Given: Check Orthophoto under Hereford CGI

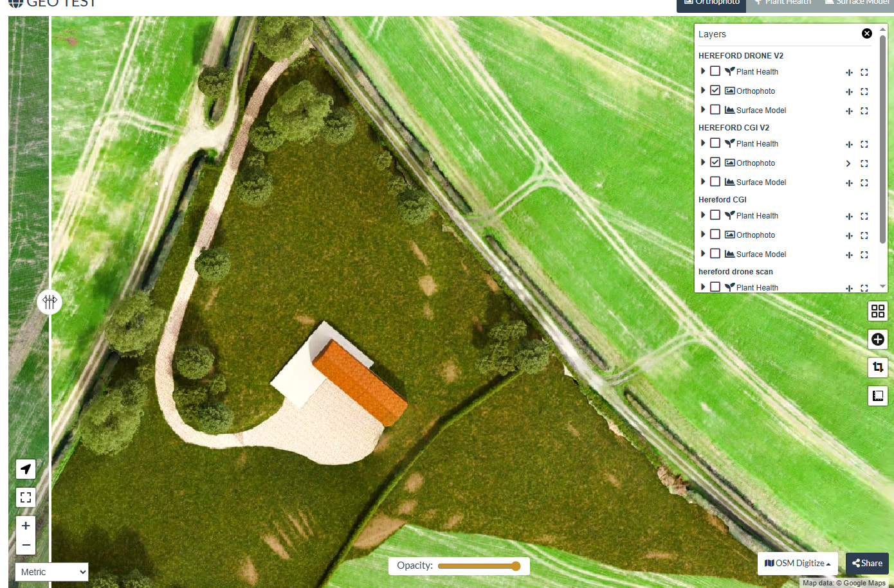Looking at the screenshot, I should pyautogui.click(x=715, y=235).
